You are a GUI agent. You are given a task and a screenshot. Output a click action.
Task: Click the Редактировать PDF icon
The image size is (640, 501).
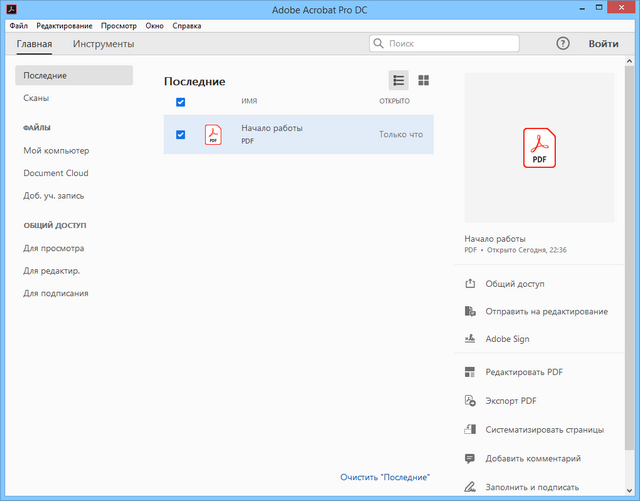coord(470,372)
